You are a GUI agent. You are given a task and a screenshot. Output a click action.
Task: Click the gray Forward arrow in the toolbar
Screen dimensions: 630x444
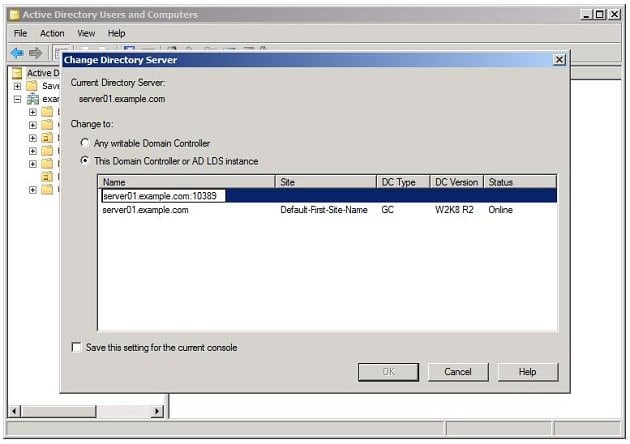pos(35,53)
